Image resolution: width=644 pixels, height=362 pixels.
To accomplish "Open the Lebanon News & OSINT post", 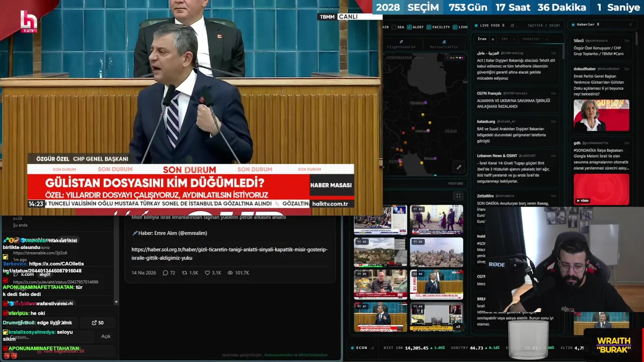I will click(517, 168).
